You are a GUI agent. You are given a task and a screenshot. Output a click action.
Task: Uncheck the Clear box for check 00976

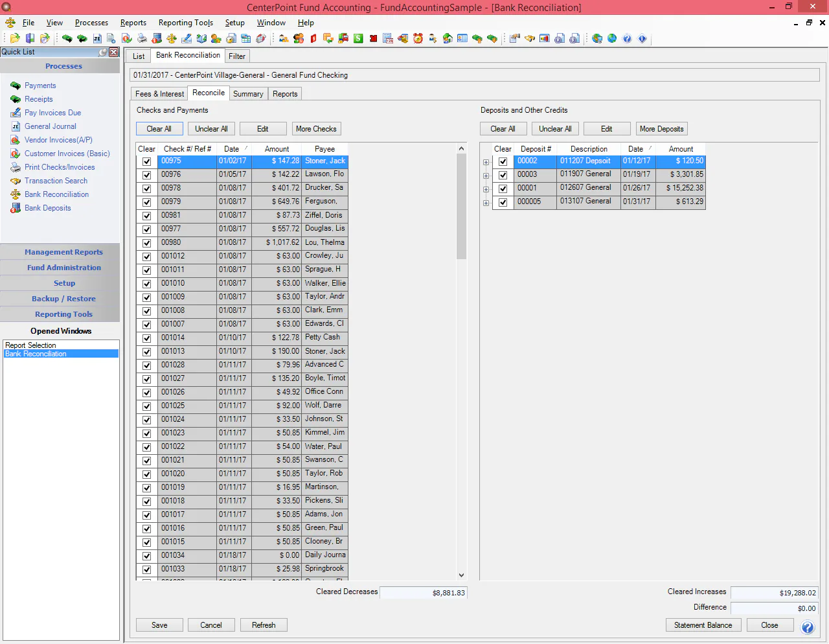pyautogui.click(x=146, y=175)
